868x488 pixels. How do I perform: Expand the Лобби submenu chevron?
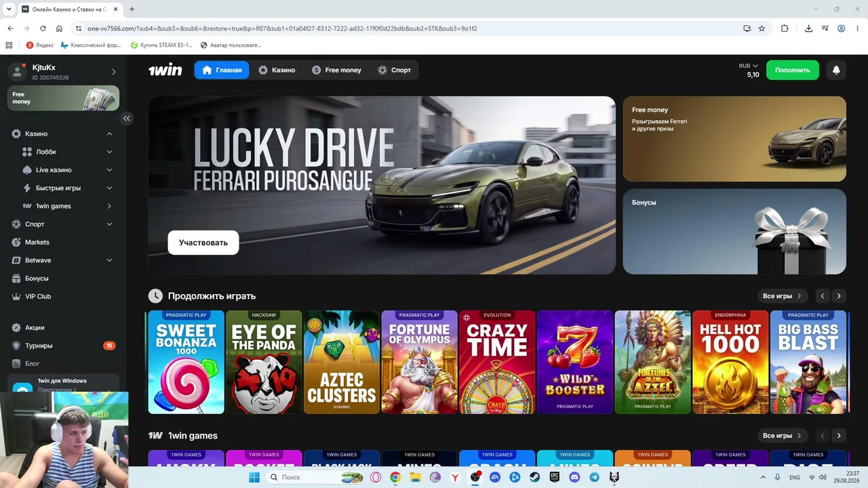click(109, 152)
